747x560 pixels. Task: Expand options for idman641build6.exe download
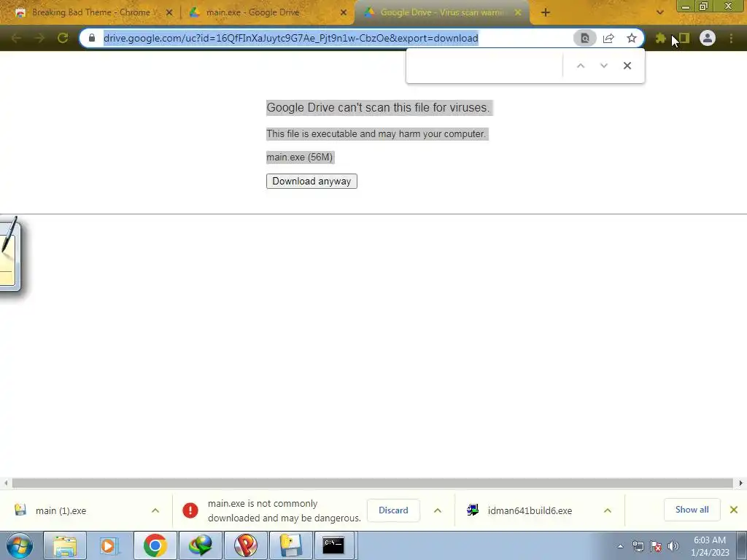click(608, 510)
